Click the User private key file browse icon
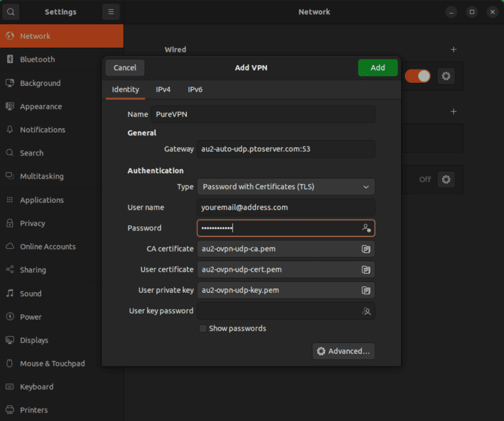This screenshot has height=421, width=504. click(366, 290)
